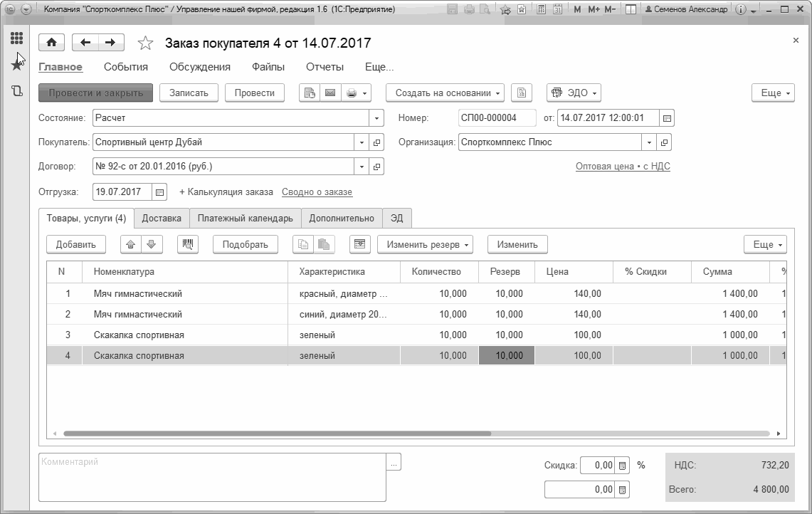Add this order to favorites star
This screenshot has height=514, width=812.
(x=145, y=43)
